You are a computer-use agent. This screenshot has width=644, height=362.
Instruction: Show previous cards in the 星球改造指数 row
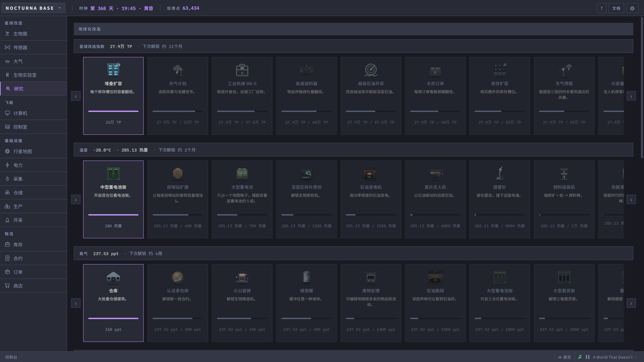pyautogui.click(x=76, y=96)
